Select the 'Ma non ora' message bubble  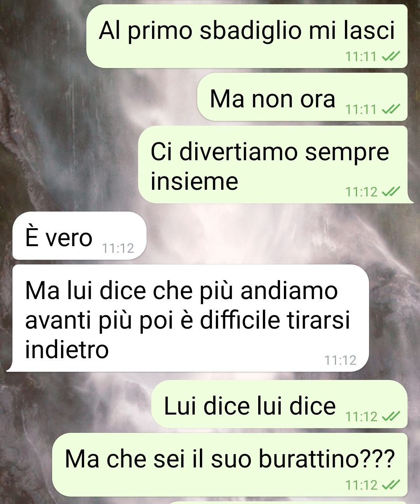[x=302, y=97]
